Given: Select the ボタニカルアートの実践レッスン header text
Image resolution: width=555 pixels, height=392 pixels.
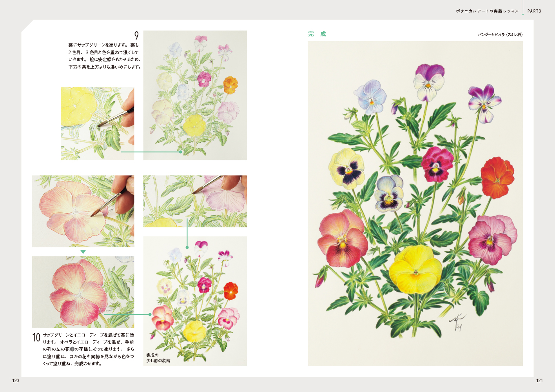Looking at the screenshot, I should (487, 11).
